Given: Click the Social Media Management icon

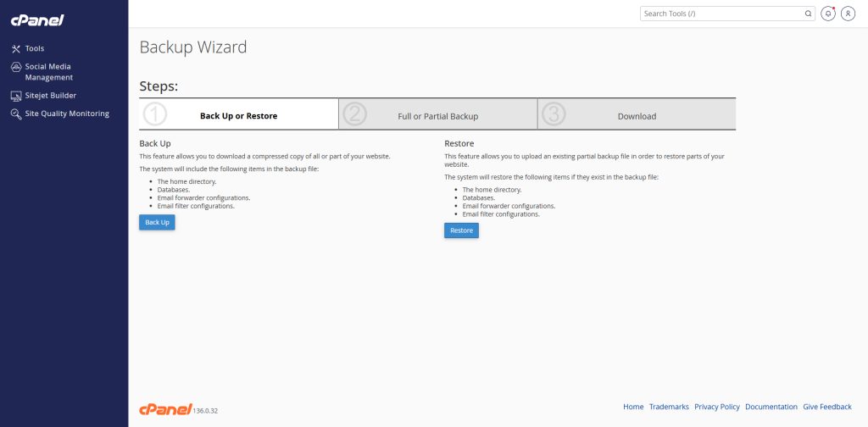Looking at the screenshot, I should (16, 67).
